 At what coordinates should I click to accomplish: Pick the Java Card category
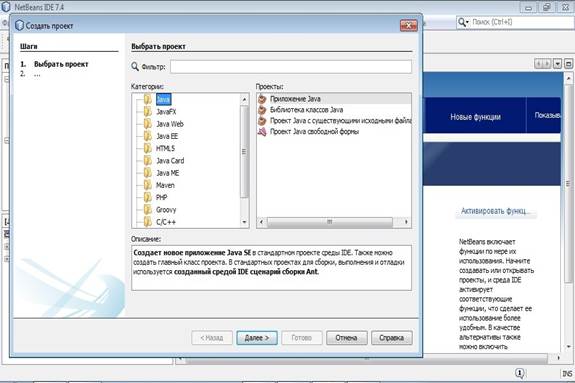170,161
